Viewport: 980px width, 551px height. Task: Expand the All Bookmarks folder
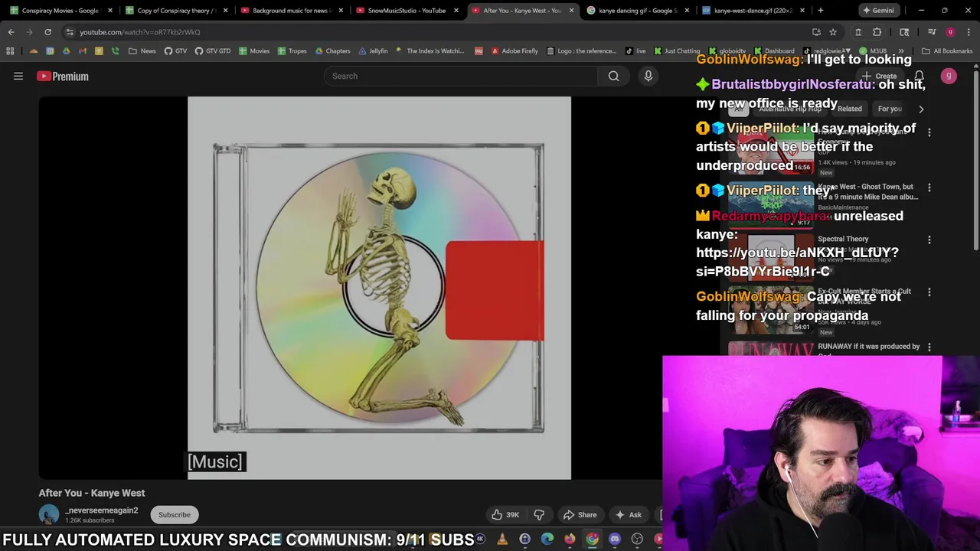[x=947, y=51]
